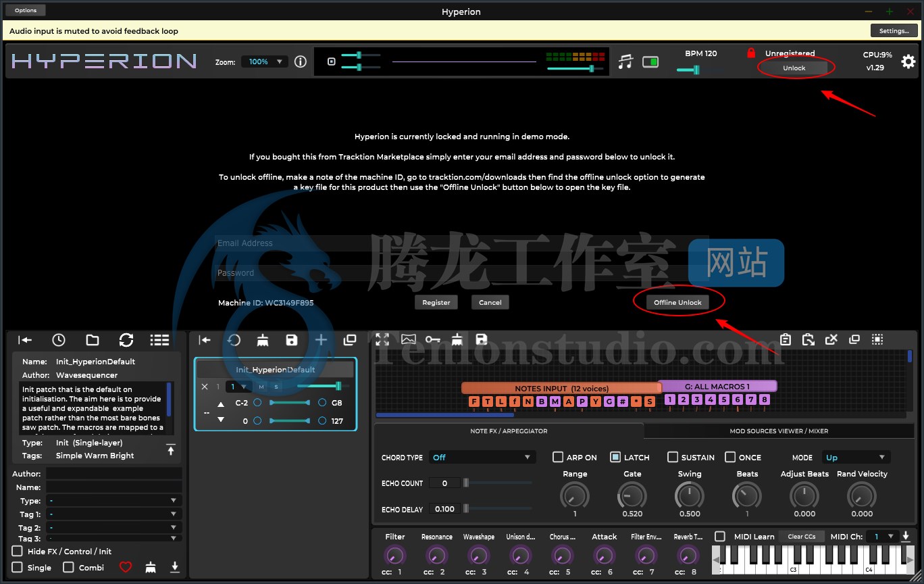Open the Type filter dropdown

[113, 501]
